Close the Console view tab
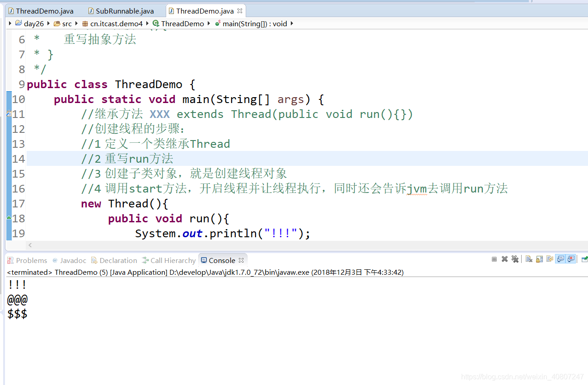Image resolution: width=588 pixels, height=385 pixels. pos(241,260)
